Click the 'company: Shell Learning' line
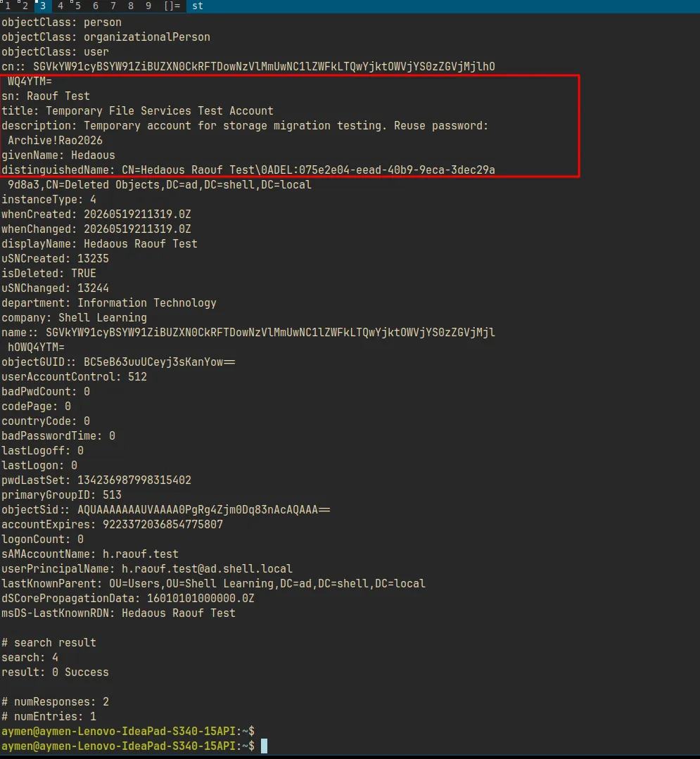 [x=74, y=318]
